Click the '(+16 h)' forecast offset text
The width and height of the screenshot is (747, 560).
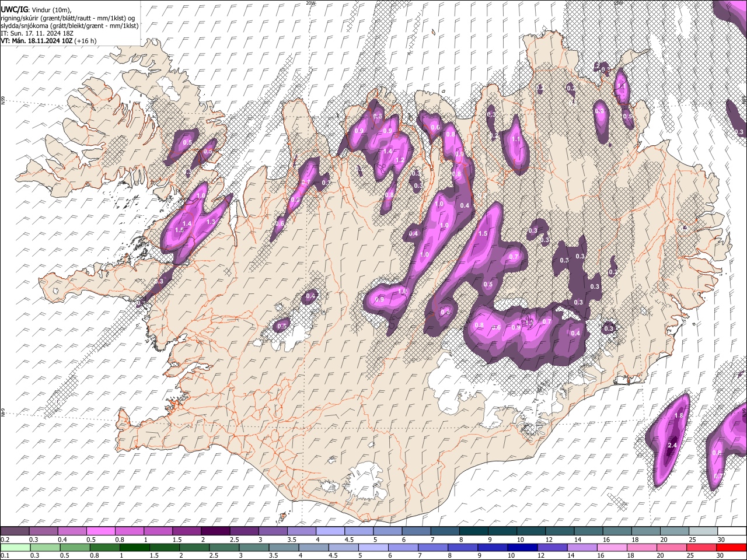[x=85, y=41]
